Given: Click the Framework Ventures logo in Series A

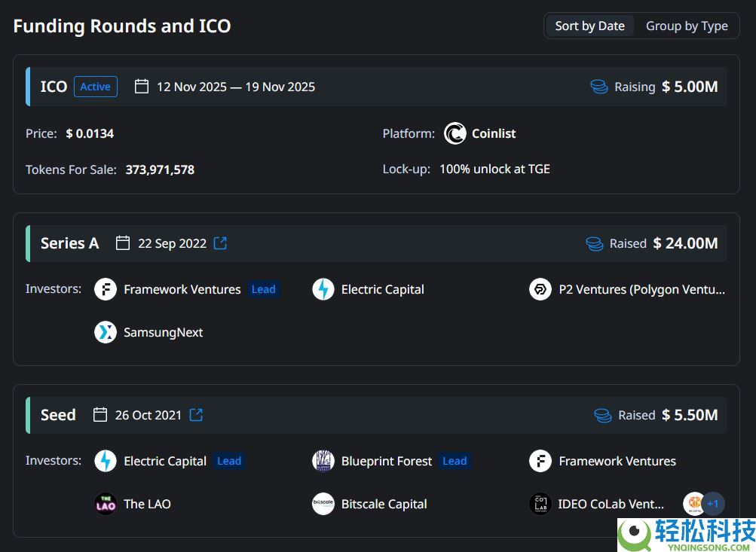Looking at the screenshot, I should tap(106, 289).
